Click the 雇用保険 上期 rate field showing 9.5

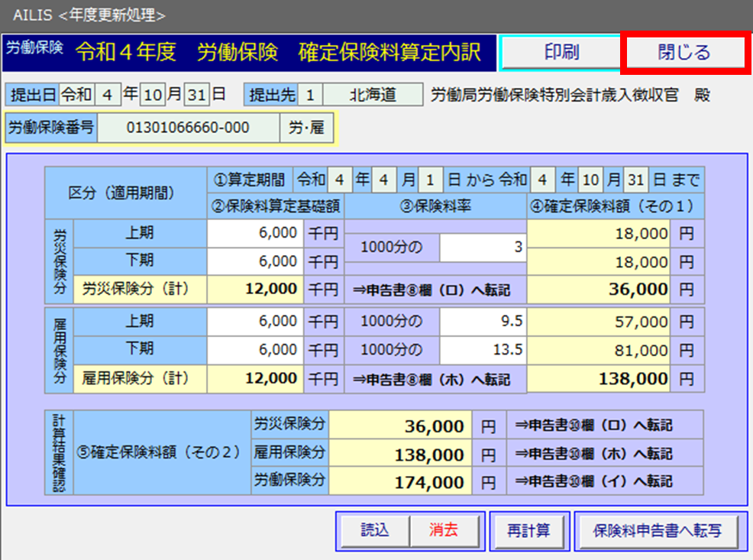tap(482, 321)
